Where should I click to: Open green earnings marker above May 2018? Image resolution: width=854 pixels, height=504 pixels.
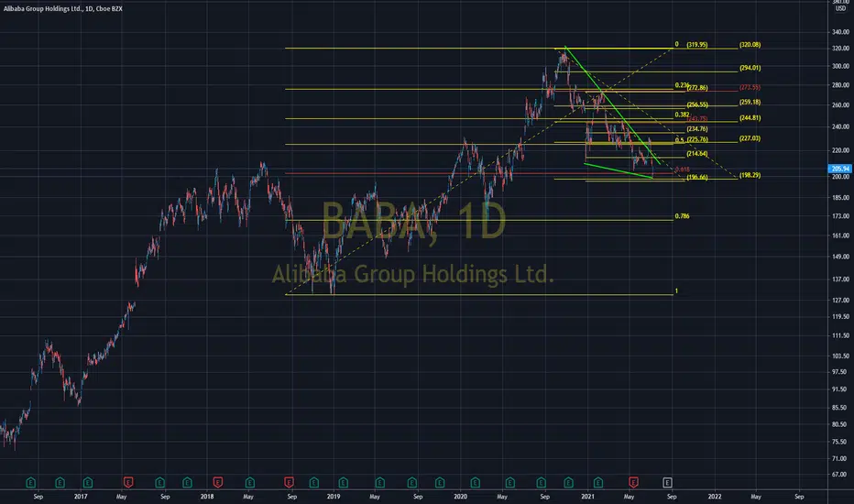coord(250,482)
